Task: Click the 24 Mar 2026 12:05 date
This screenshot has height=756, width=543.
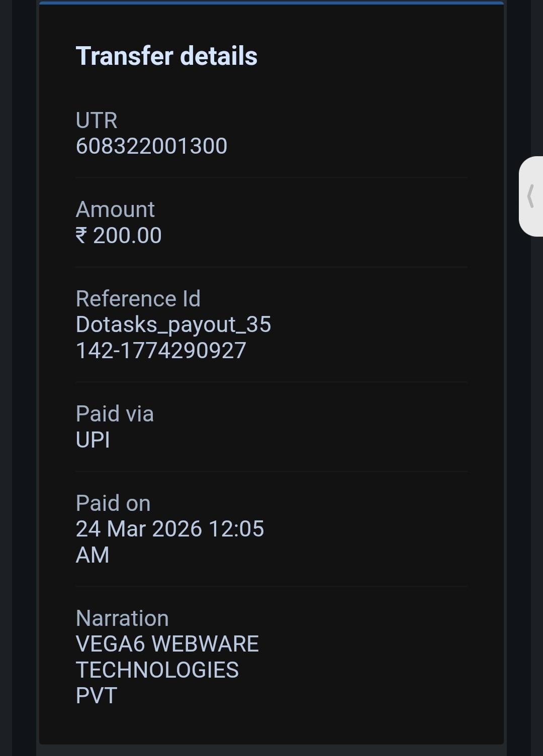Action: (x=170, y=529)
